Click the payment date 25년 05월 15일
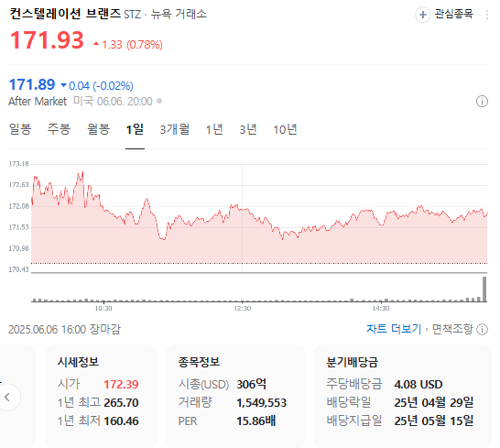 pyautogui.click(x=434, y=421)
